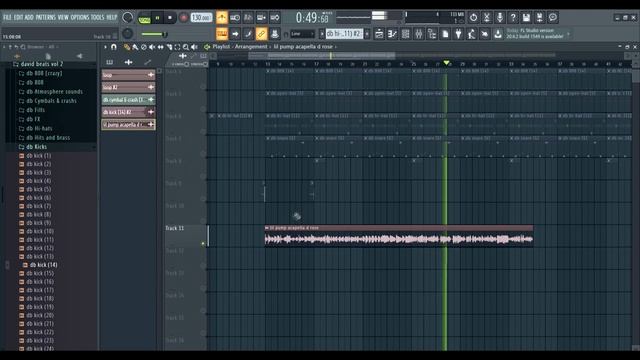This screenshot has width=640, height=360.
Task: Click the render/export audio icon
Action: click(539, 18)
